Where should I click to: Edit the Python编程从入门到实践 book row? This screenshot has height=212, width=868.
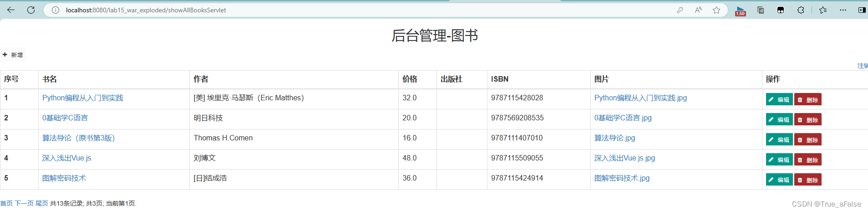(x=779, y=99)
